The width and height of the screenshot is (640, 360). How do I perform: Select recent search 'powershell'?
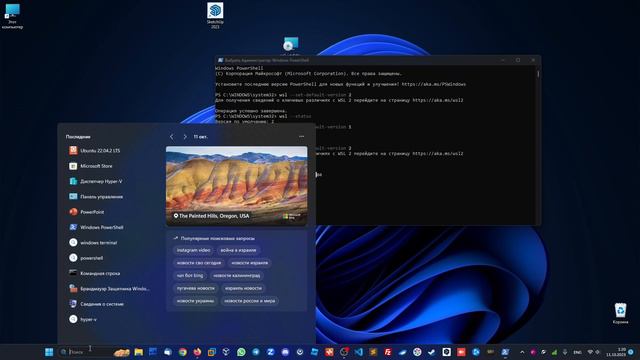click(111, 258)
